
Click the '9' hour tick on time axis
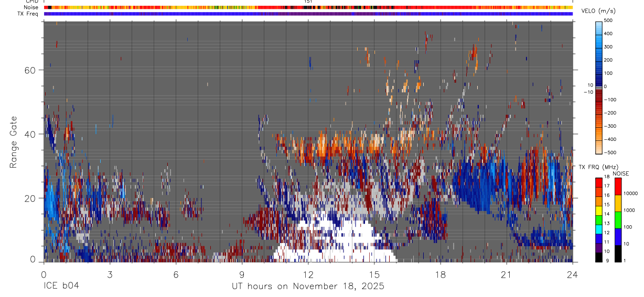(242, 274)
